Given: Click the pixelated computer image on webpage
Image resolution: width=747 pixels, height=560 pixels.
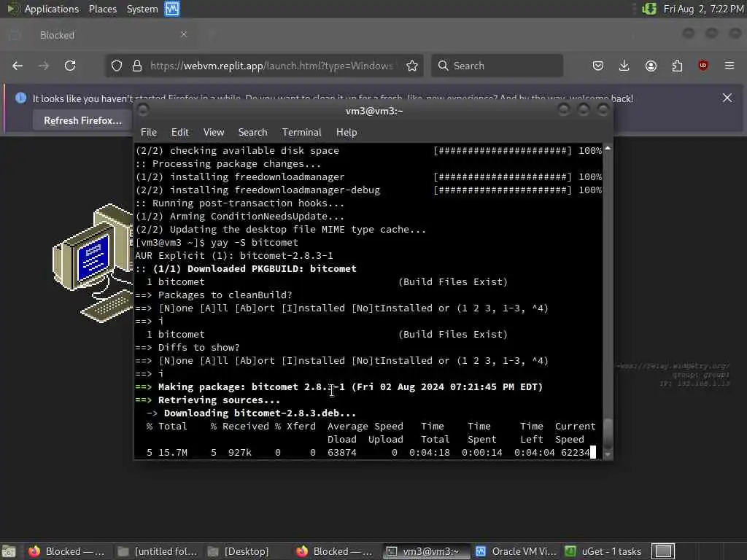Looking at the screenshot, I should click(93, 262).
